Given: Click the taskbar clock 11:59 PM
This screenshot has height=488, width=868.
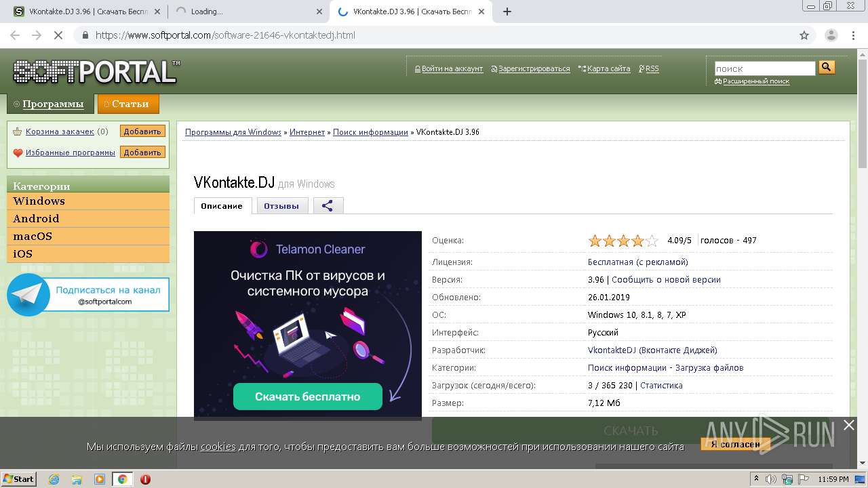Looking at the screenshot, I should 833,479.
